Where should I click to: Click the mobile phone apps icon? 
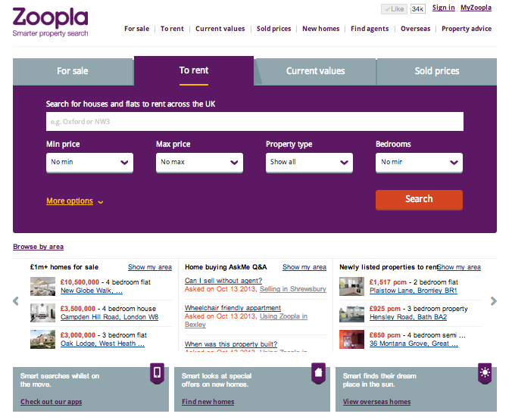click(158, 372)
